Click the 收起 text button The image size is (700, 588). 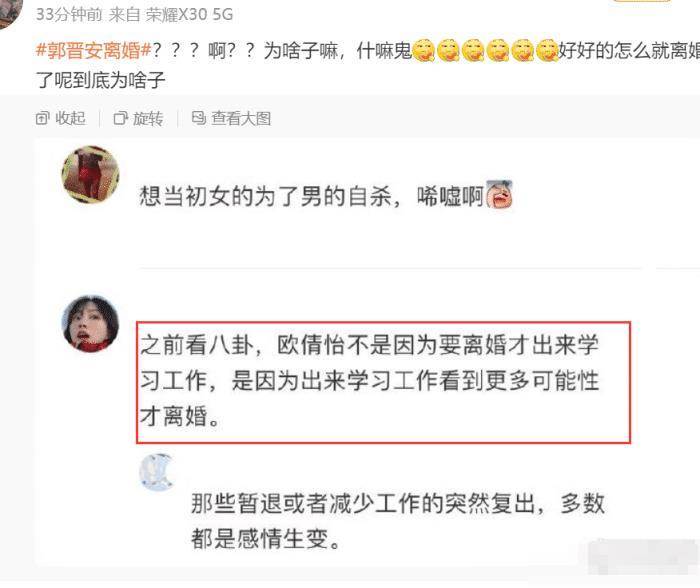70,118
